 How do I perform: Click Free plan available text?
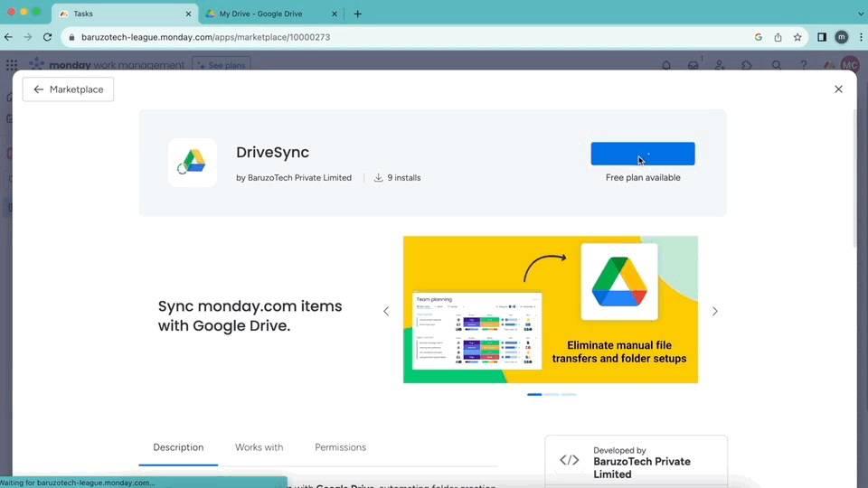tap(643, 178)
